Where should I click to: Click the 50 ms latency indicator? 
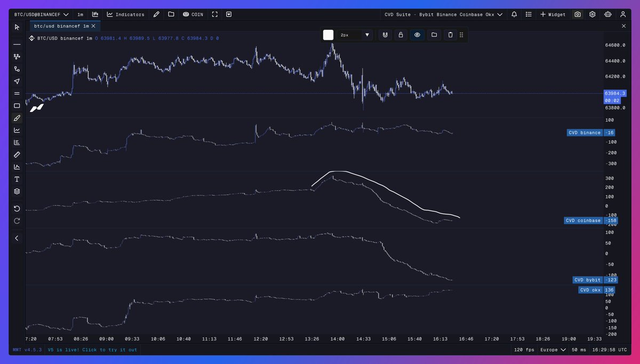coord(579,350)
